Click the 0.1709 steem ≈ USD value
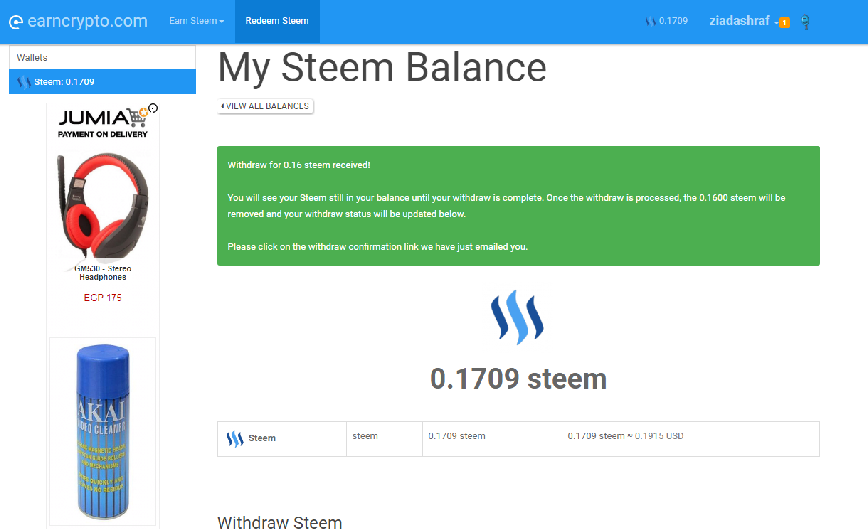The width and height of the screenshot is (868, 532). [626, 436]
